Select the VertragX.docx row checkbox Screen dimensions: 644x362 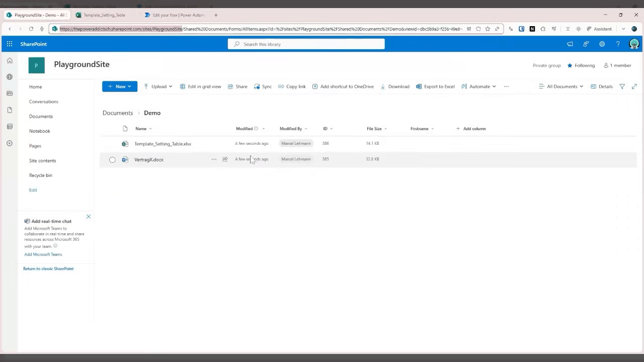[112, 160]
